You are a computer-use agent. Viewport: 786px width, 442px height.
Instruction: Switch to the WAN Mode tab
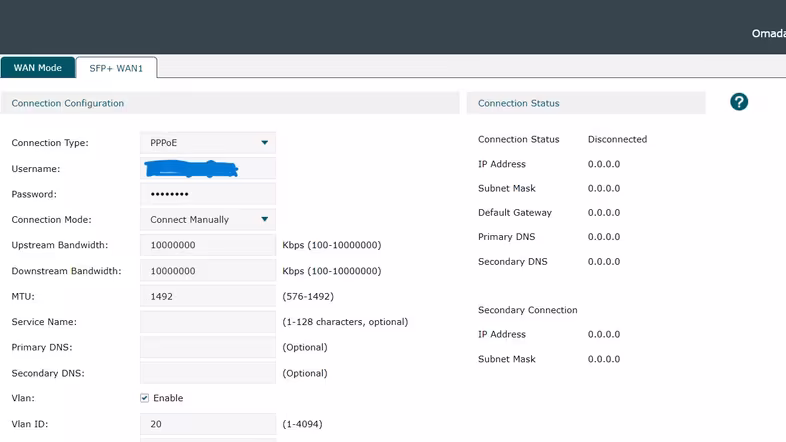point(38,68)
